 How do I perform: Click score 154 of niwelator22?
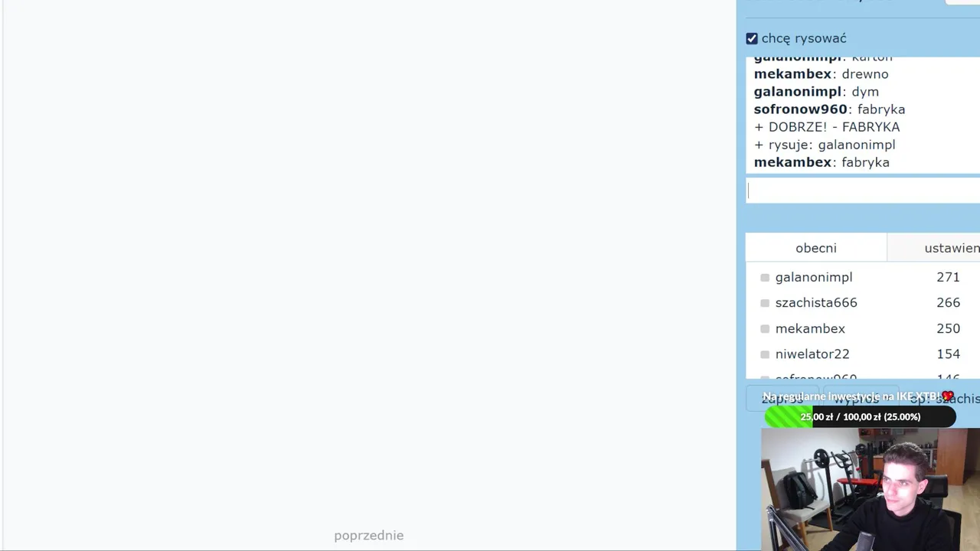948,354
